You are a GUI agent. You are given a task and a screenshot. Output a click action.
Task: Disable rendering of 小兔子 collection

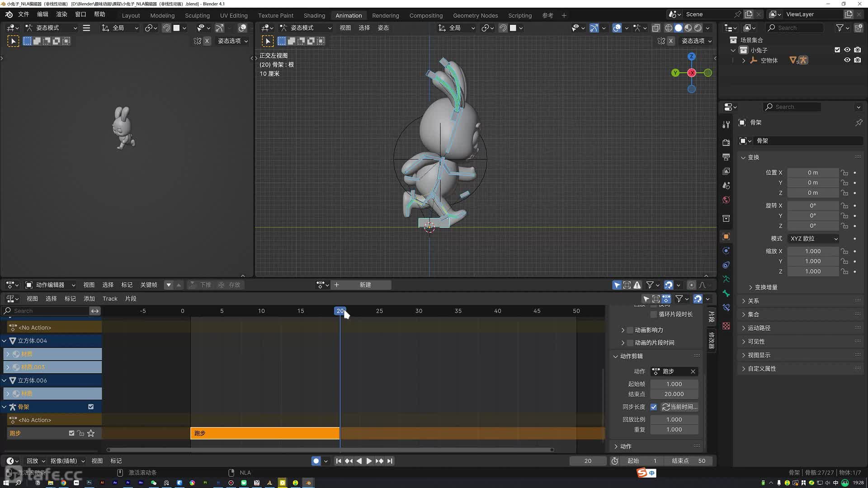858,50
